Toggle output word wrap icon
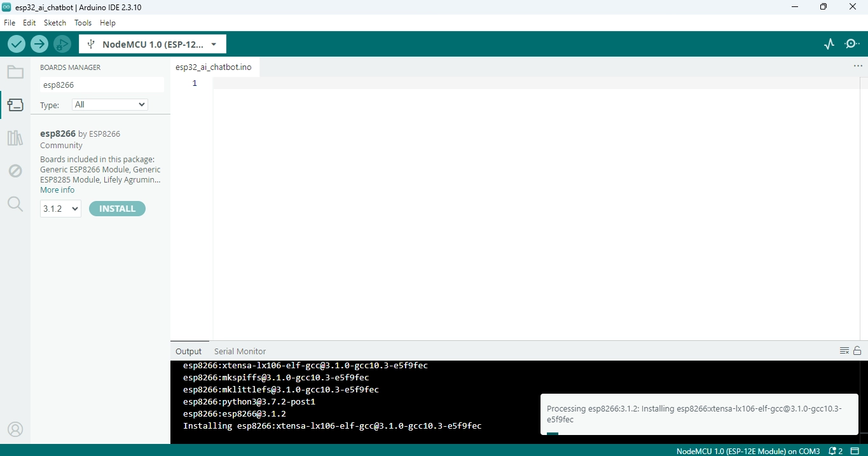The image size is (868, 456). click(844, 350)
